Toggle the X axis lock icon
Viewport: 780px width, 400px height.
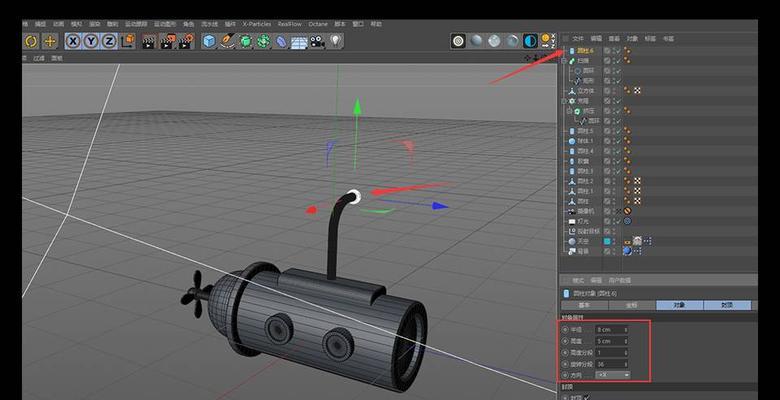tap(73, 41)
